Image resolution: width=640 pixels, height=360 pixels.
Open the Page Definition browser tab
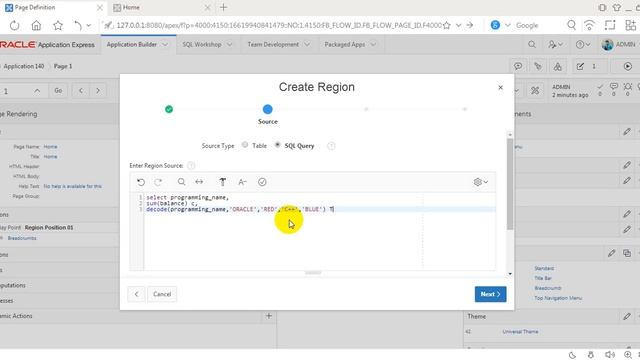pos(35,7)
